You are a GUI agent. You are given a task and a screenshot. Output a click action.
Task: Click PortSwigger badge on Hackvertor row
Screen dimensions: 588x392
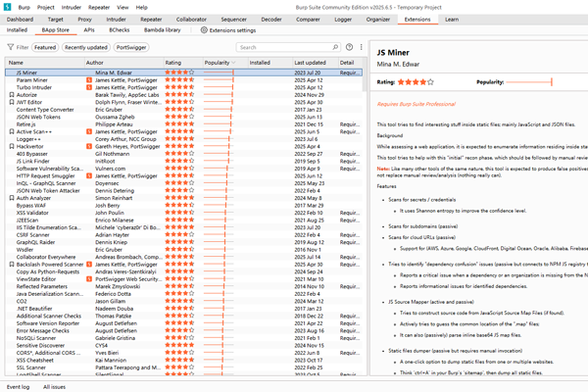89,146
